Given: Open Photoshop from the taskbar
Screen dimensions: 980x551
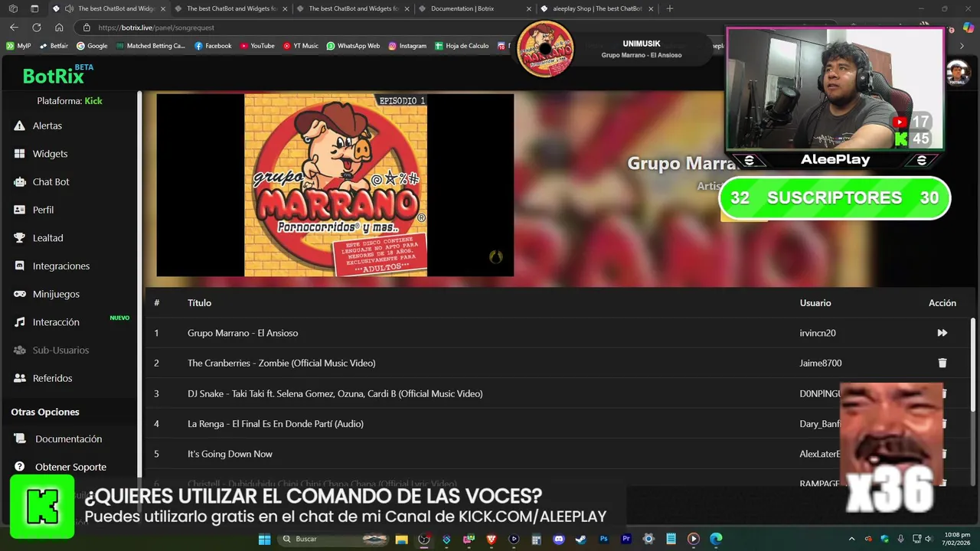Looking at the screenshot, I should coord(604,539).
